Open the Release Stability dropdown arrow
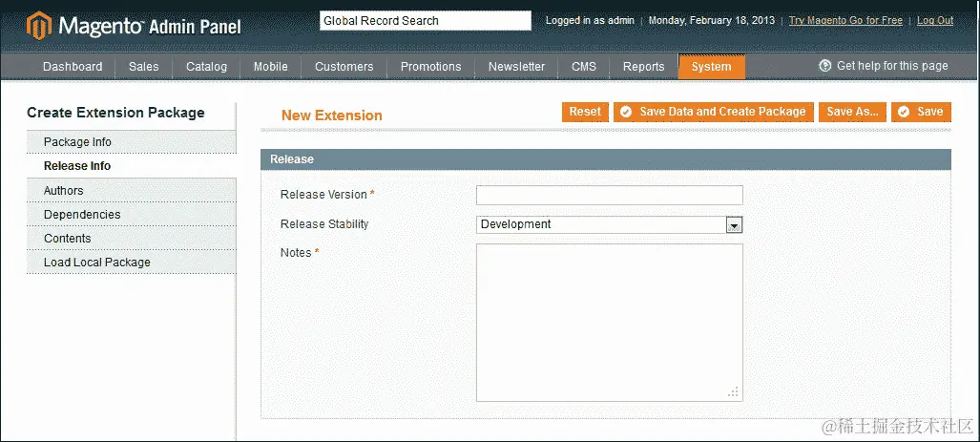Image resolution: width=980 pixels, height=442 pixels. coord(734,225)
